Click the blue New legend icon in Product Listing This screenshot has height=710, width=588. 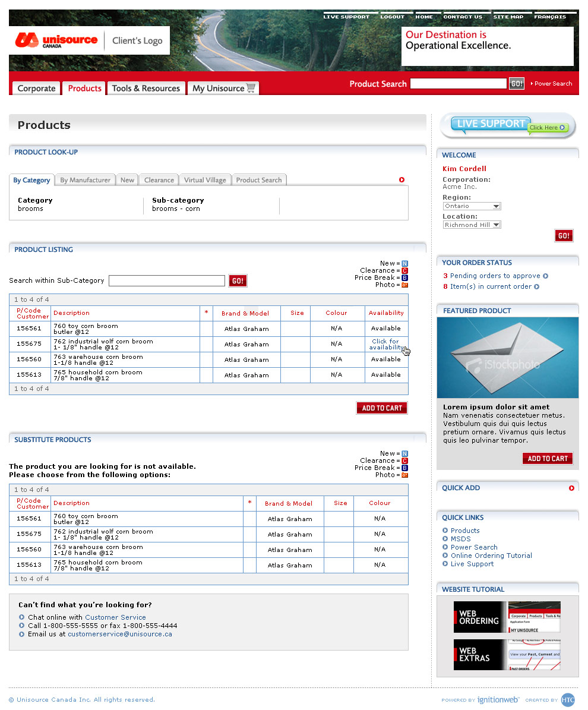coord(405,263)
